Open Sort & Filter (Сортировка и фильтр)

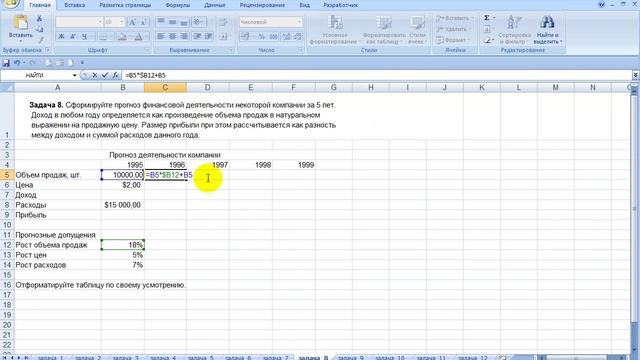tap(514, 29)
